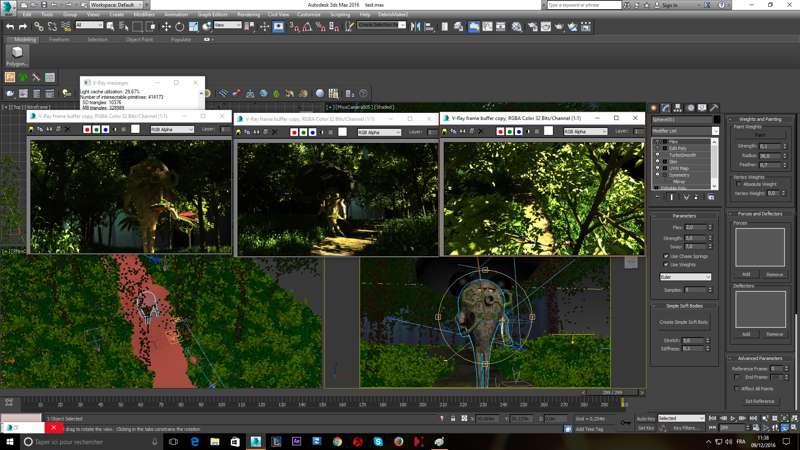Choose the Select and Scale tool
Screen dimensions: 800x450
(193, 27)
